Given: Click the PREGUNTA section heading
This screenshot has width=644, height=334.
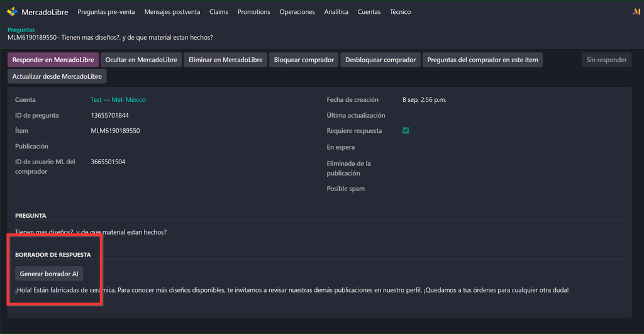Looking at the screenshot, I should (x=31, y=215).
